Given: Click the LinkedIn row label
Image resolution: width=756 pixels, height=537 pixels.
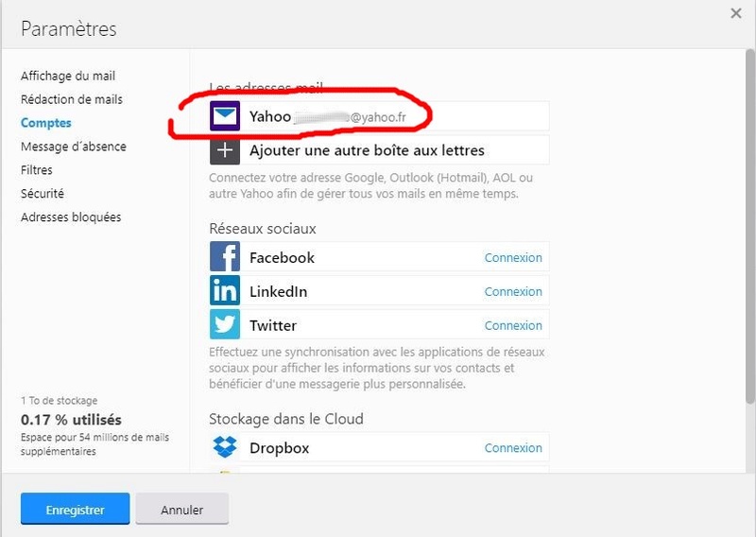Looking at the screenshot, I should (278, 291).
